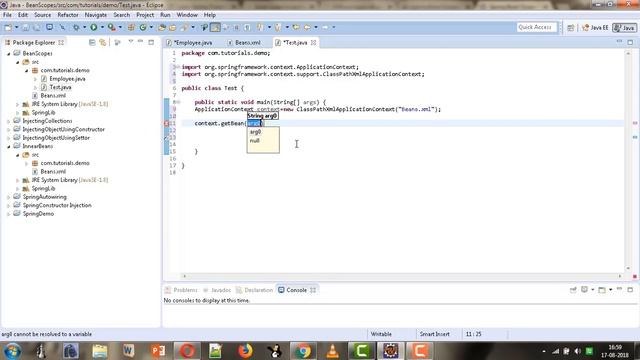This screenshot has height=360, width=640.
Task: Click the New file toolbar icon
Action: click(x=8, y=27)
